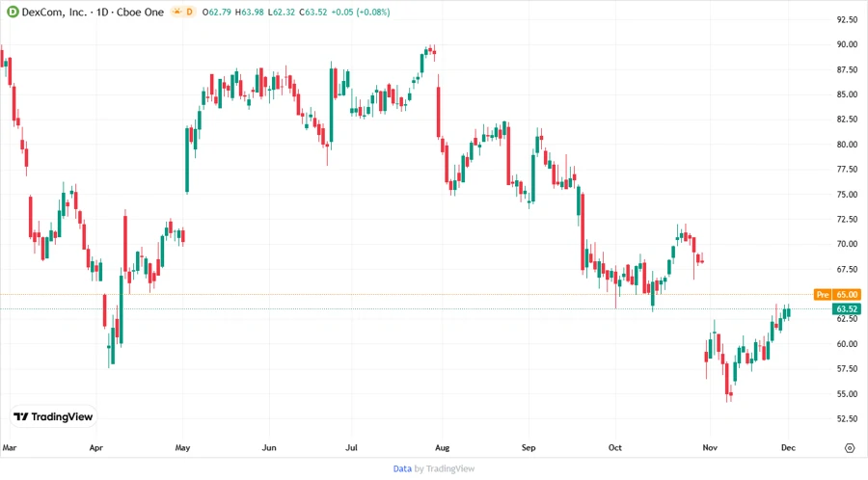Select the orange Pre 65.00 price label
This screenshot has height=480, width=868.
click(837, 294)
